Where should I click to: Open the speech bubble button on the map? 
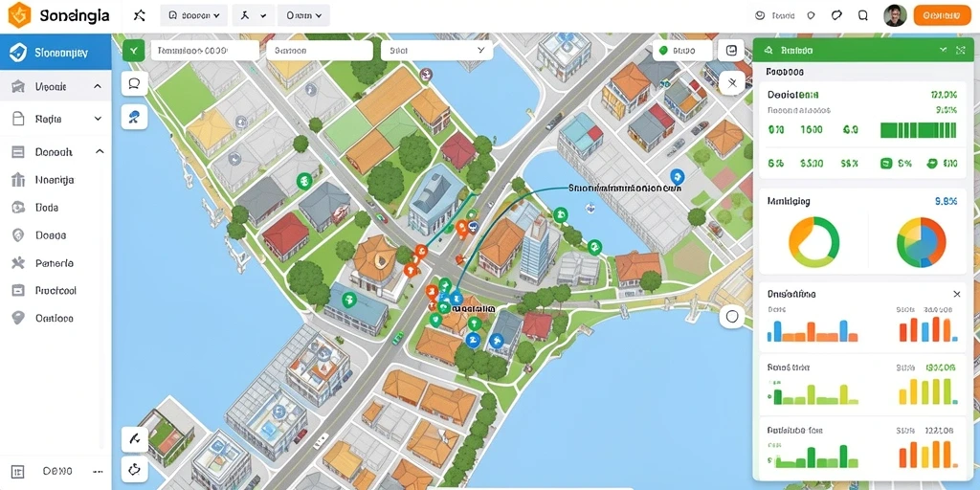point(134,84)
